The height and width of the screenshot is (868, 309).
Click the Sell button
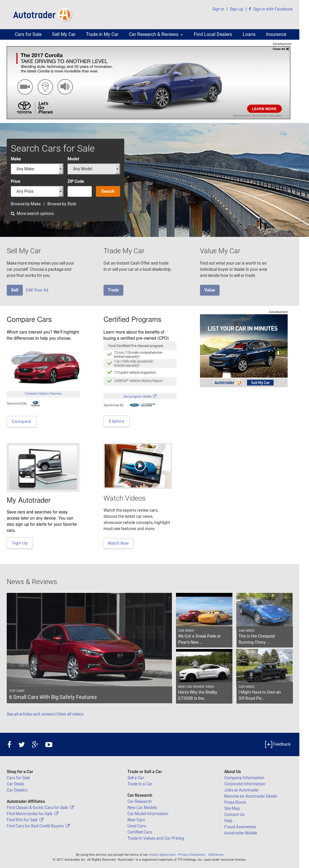[15, 290]
